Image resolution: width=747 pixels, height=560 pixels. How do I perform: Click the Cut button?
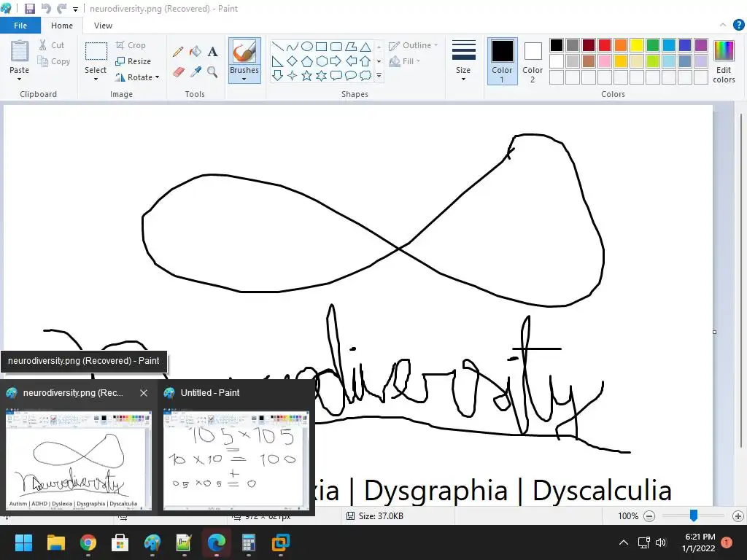[x=52, y=45]
